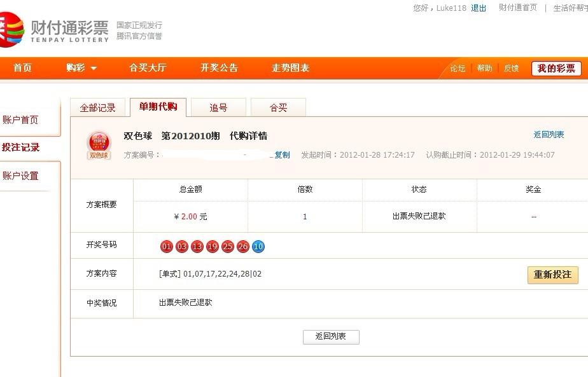Image resolution: width=588 pixels, height=377 pixels.
Task: Open 账户首页 in the sidebar
Action: click(x=20, y=120)
